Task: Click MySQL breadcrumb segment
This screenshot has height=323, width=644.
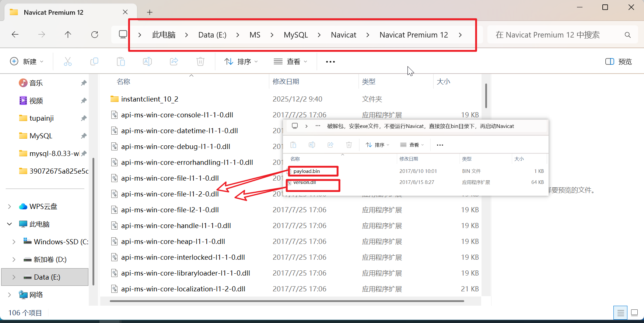Action: point(296,35)
